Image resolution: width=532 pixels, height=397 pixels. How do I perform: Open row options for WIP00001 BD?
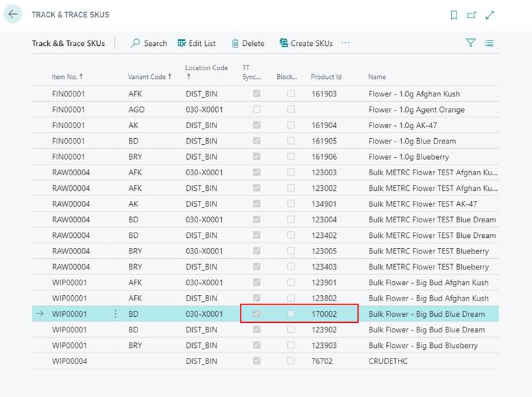click(x=115, y=314)
